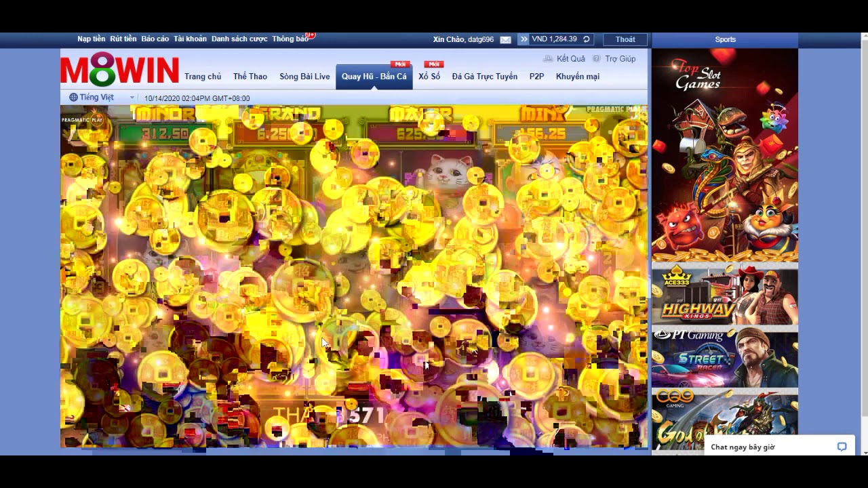Click Danh sách cược link
The width and height of the screenshot is (868, 488).
pyautogui.click(x=239, y=39)
